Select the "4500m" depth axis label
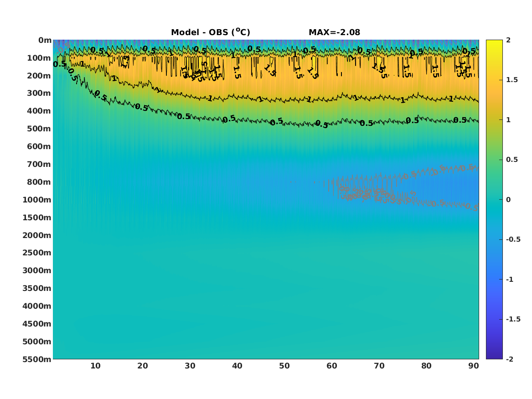Screen dimensions: 532x399 [37, 324]
